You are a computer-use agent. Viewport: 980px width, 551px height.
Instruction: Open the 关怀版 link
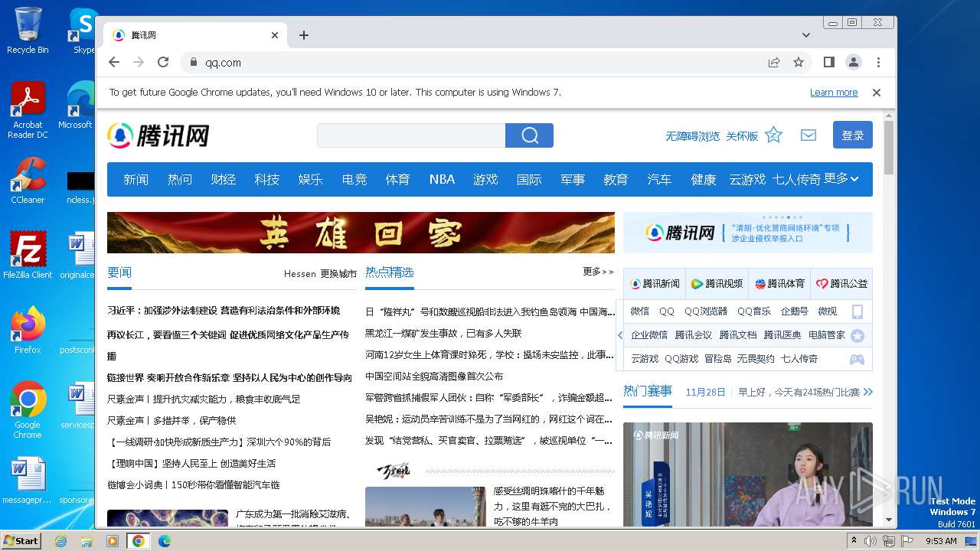tap(742, 136)
